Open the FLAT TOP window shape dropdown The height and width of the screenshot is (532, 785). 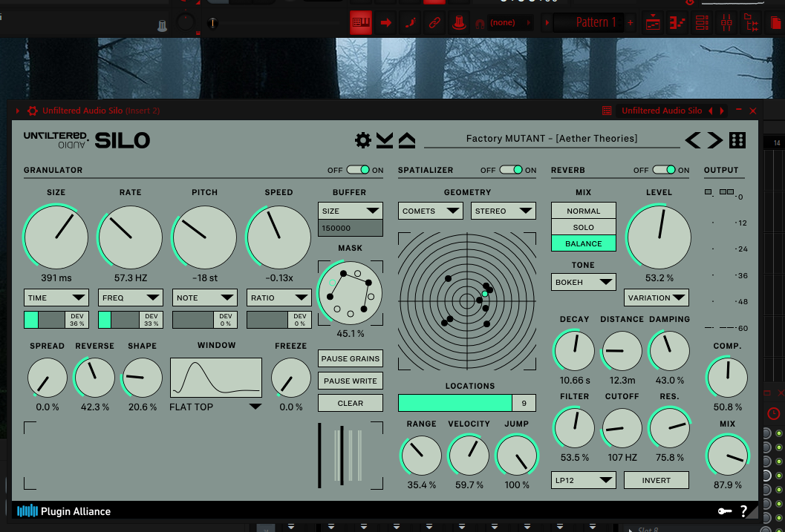coord(216,407)
